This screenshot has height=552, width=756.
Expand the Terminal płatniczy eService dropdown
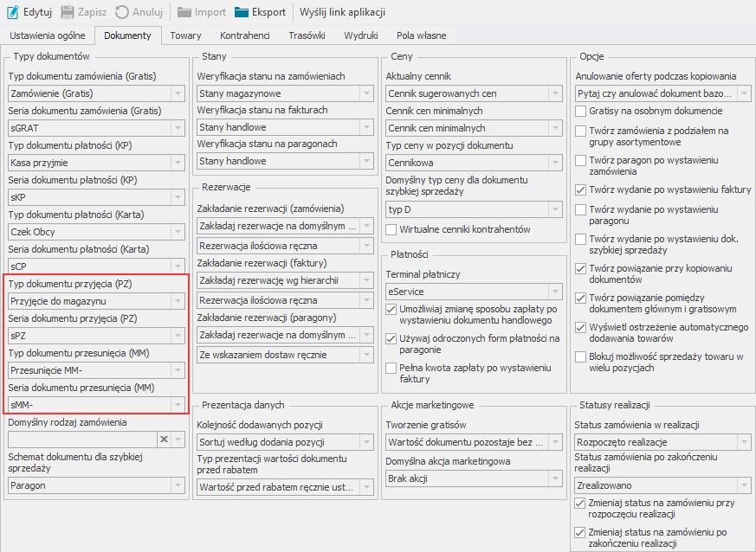[x=555, y=292]
